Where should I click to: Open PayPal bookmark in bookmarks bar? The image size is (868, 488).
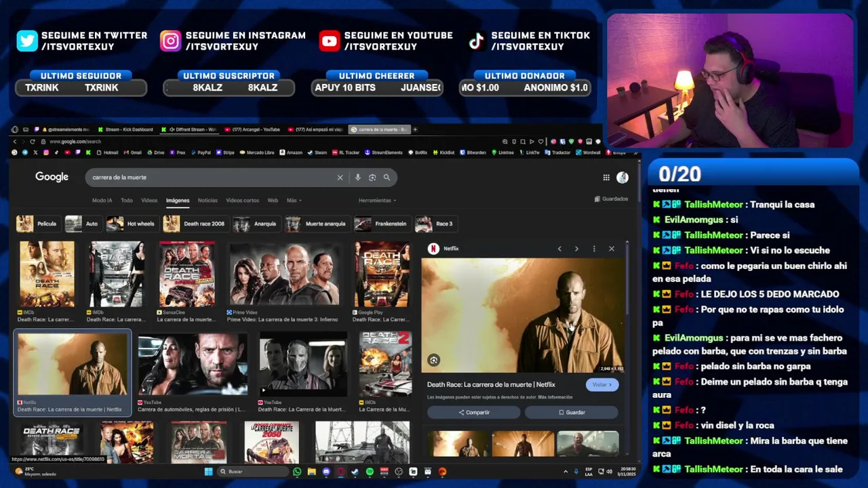[x=200, y=152]
